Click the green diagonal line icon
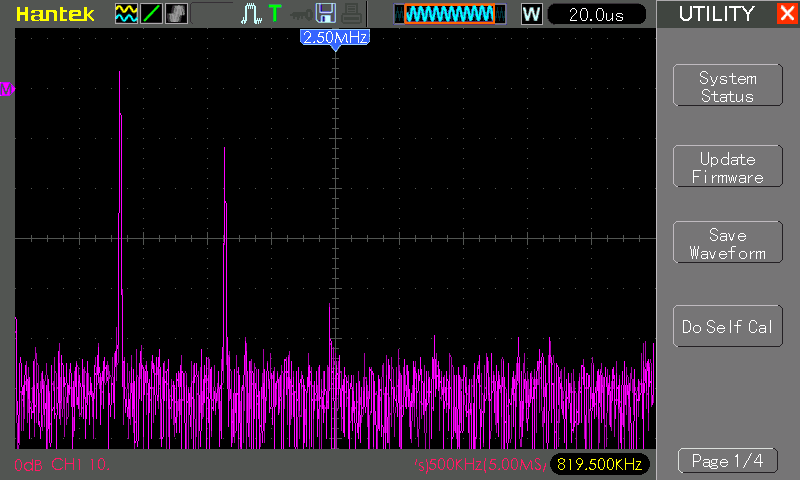This screenshot has height=480, width=800. pos(151,14)
